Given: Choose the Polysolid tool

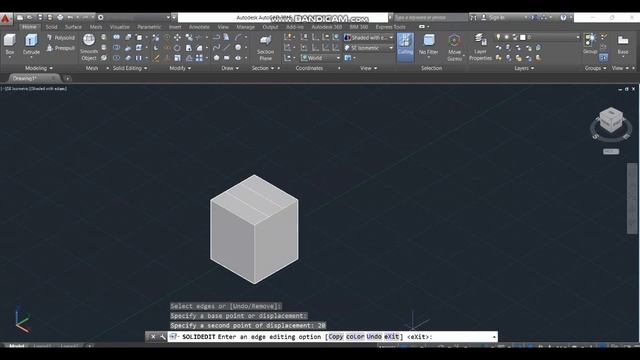Looking at the screenshot, I should pyautogui.click(x=61, y=38).
